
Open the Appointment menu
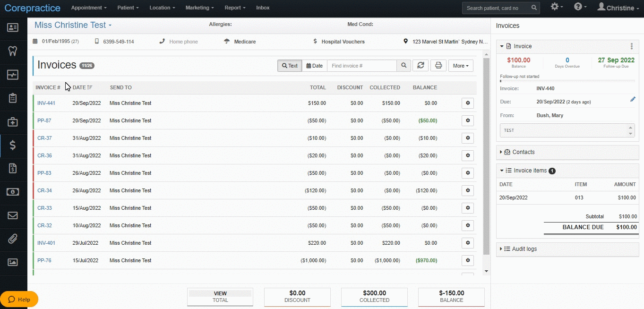tap(89, 8)
